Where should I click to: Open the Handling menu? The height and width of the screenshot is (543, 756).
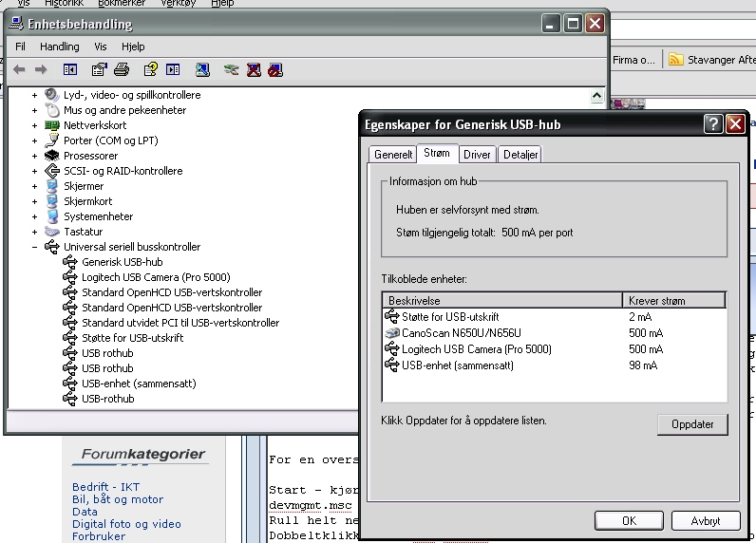tap(59, 47)
